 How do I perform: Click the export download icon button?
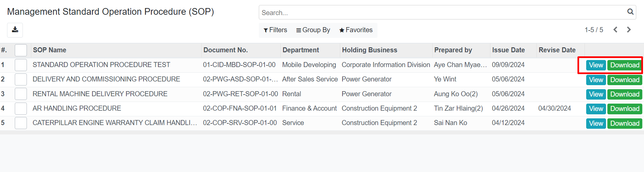pos(15,30)
